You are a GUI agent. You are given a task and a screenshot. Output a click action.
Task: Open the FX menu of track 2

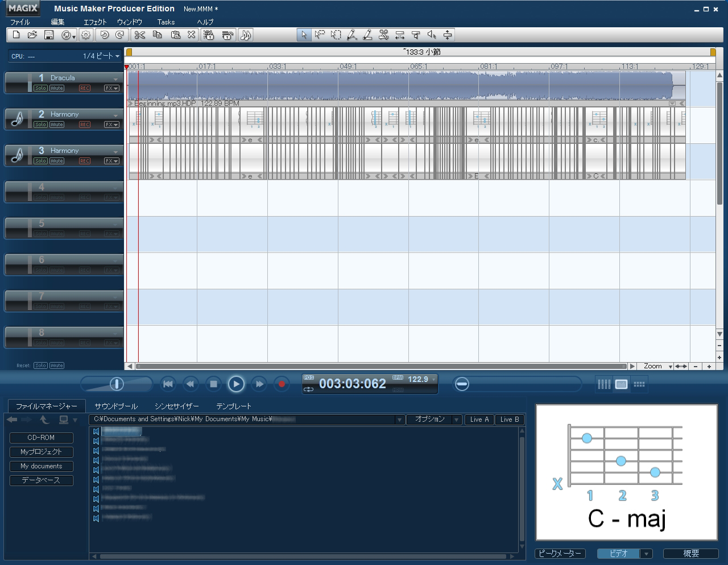pos(111,124)
